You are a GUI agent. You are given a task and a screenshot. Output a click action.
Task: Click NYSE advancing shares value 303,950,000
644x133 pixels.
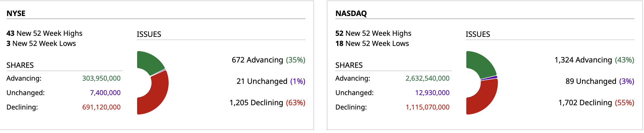pyautogui.click(x=101, y=78)
